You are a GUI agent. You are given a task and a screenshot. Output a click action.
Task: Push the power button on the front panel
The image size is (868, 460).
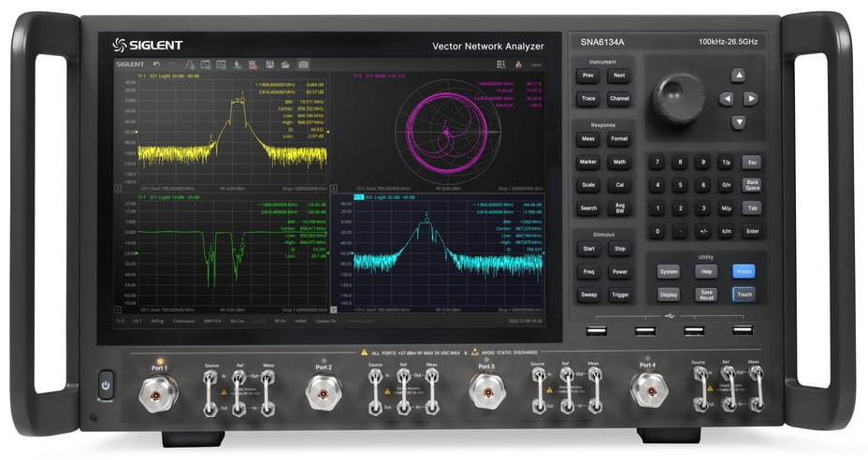click(x=106, y=385)
